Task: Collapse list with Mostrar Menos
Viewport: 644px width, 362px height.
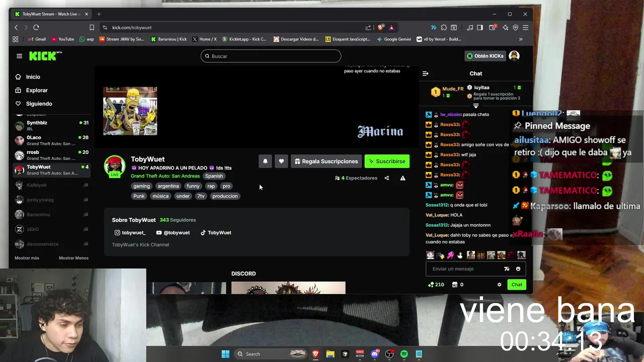Action: [x=73, y=258]
